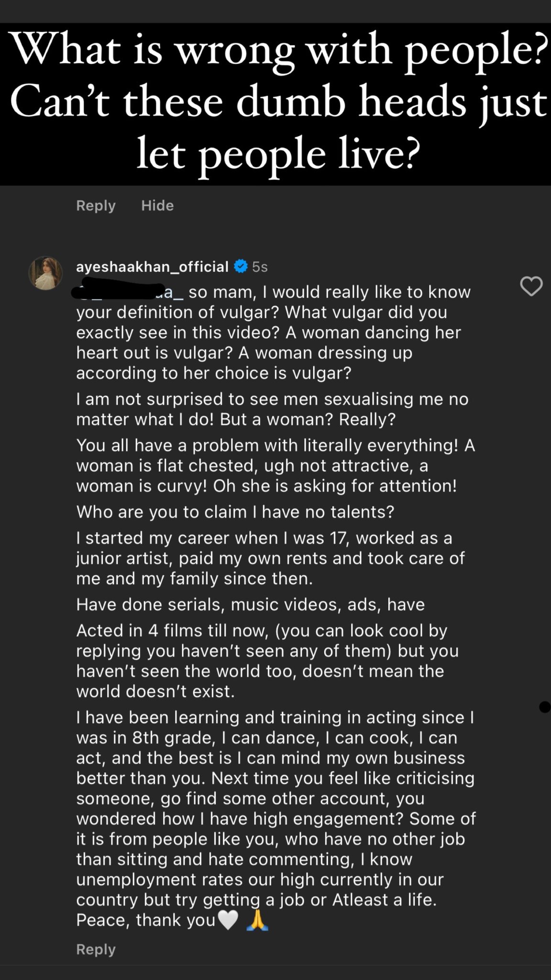Click the blue verified badge
The width and height of the screenshot is (551, 980).
240,267
